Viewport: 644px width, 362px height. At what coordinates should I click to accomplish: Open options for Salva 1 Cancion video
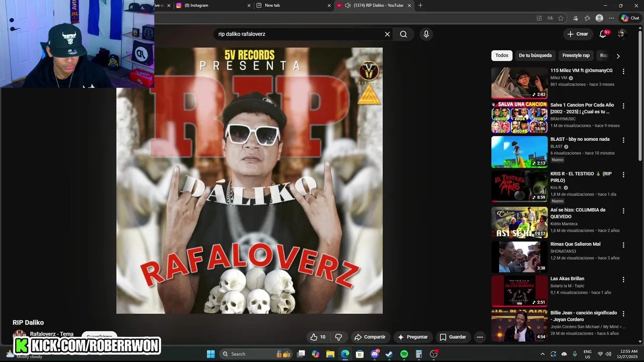point(623,106)
